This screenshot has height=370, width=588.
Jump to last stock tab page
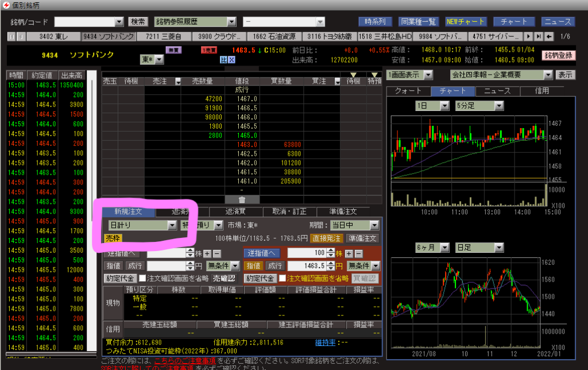[x=539, y=36]
